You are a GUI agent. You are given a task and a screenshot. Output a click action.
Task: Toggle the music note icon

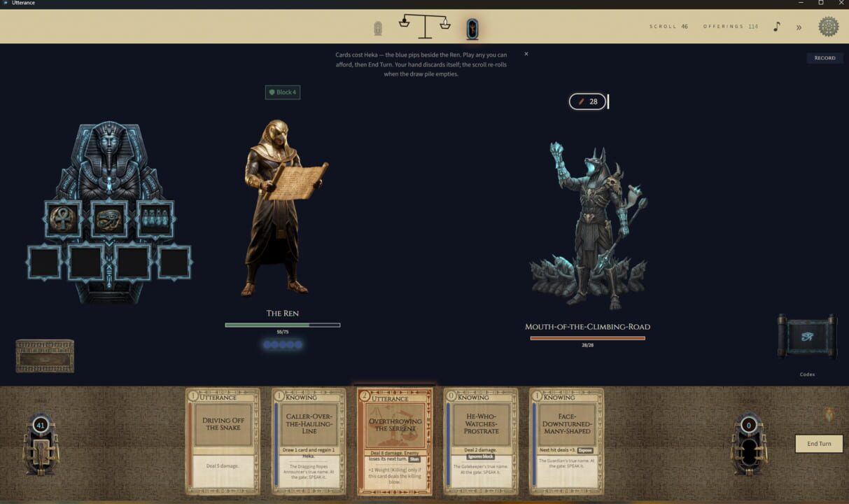pos(776,27)
